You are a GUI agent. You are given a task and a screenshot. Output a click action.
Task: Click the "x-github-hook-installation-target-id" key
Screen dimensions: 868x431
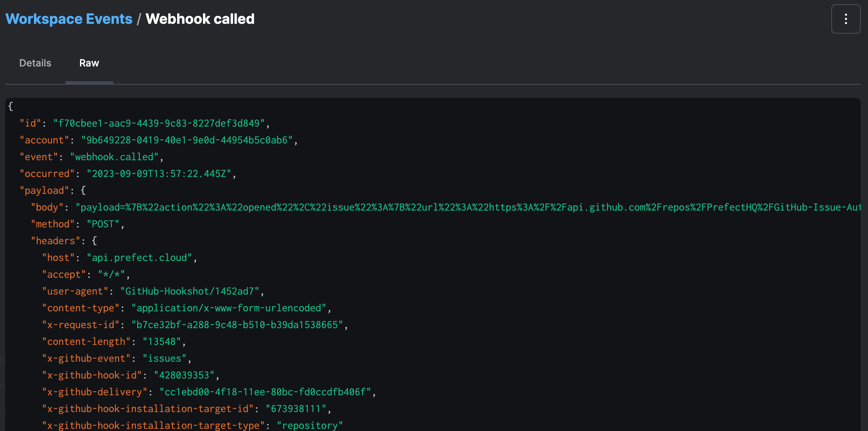point(148,409)
